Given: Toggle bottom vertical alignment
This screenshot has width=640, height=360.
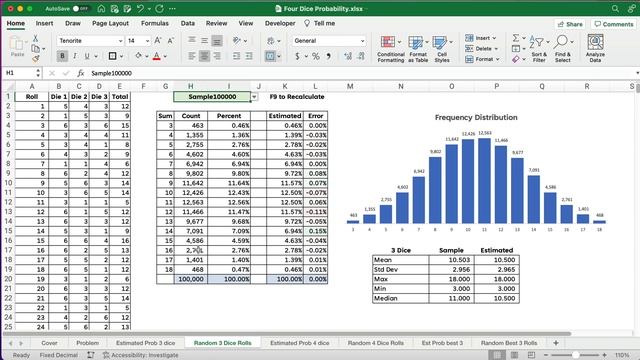Looking at the screenshot, I should (x=217, y=40).
